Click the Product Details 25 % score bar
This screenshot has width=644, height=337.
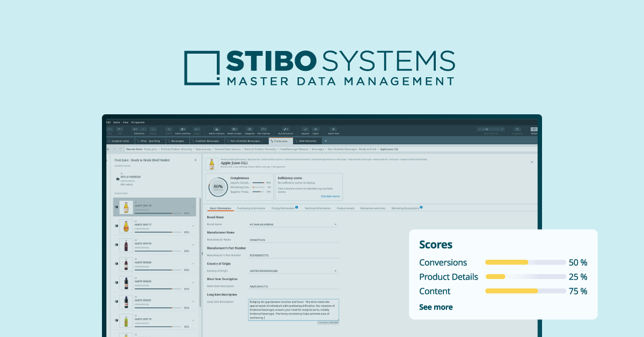point(525,277)
